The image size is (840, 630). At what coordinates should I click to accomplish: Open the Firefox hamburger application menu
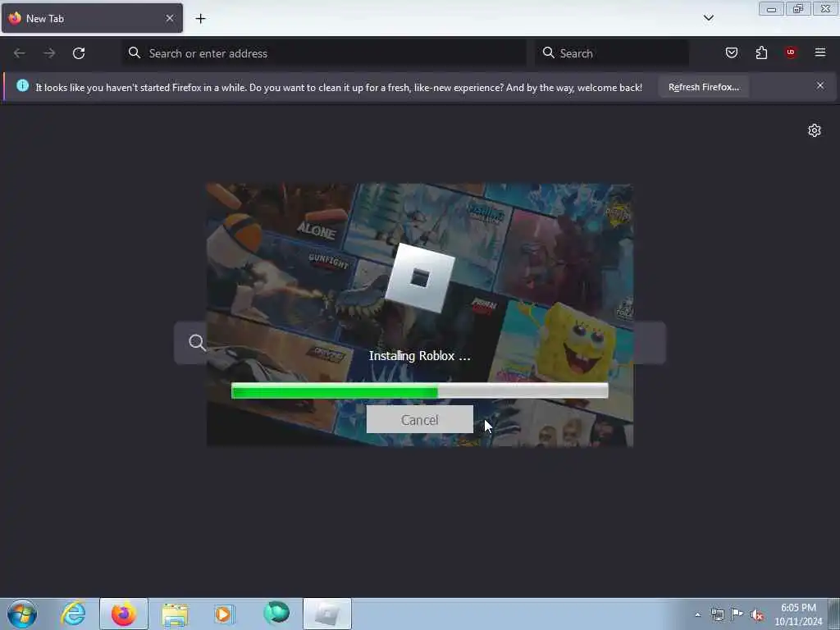820,52
